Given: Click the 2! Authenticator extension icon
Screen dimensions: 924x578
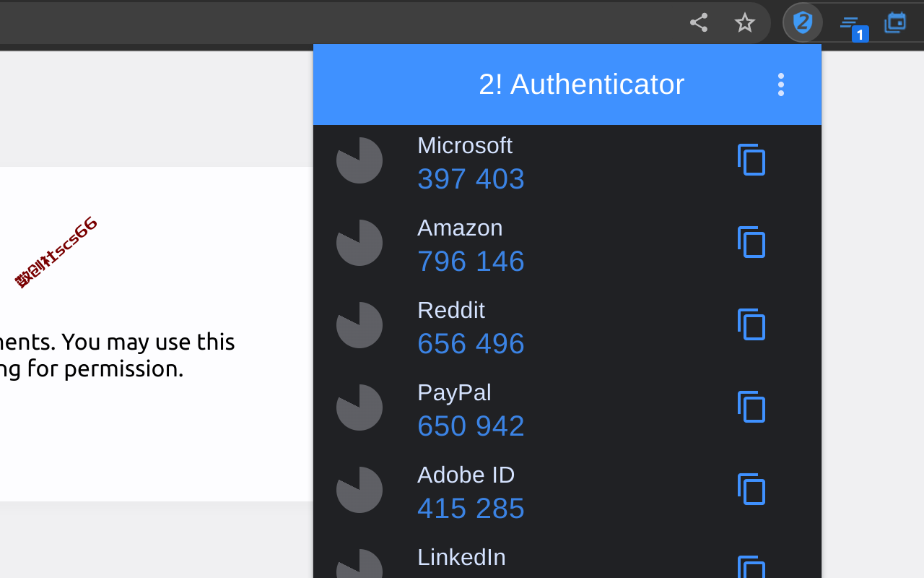Looking at the screenshot, I should coord(803,22).
